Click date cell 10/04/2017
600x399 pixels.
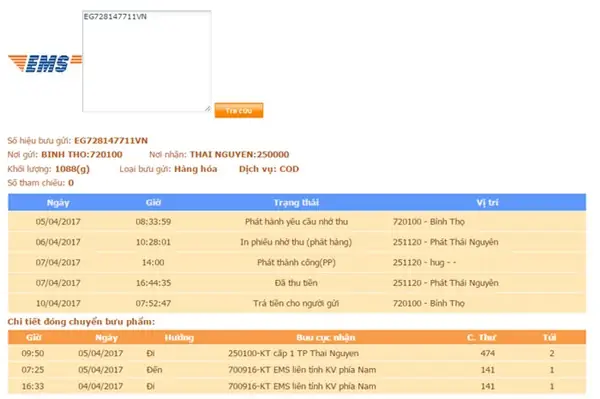point(58,303)
